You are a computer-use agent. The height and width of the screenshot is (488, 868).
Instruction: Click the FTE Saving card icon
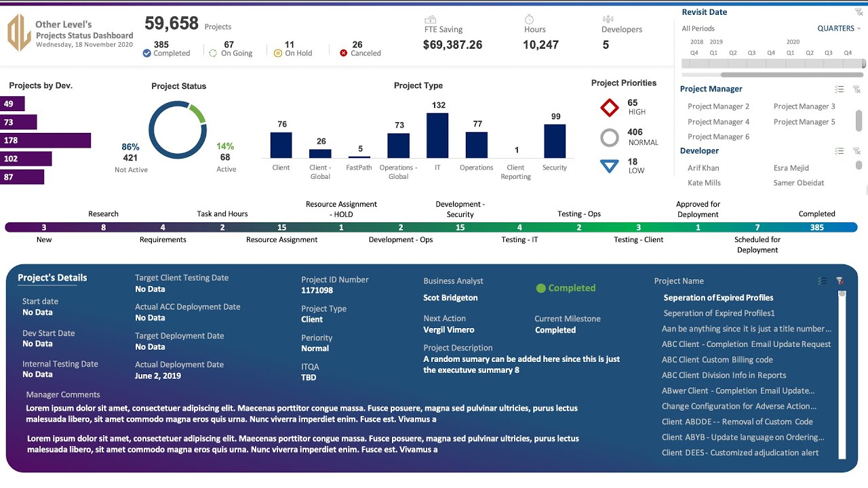pyautogui.click(x=430, y=20)
